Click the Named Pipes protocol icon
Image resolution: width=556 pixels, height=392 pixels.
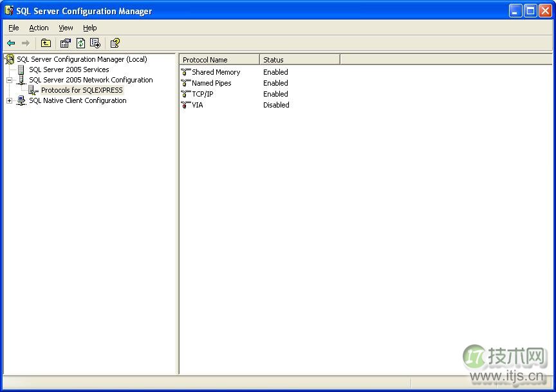(185, 83)
